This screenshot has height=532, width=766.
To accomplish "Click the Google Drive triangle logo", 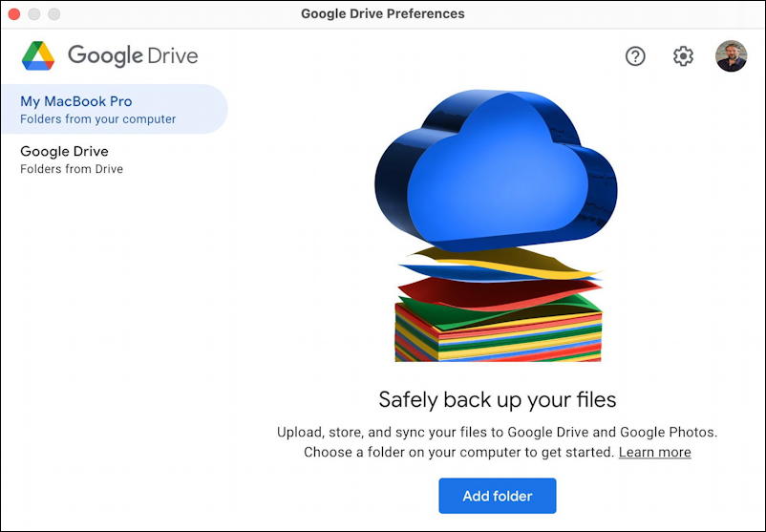I will [x=38, y=55].
